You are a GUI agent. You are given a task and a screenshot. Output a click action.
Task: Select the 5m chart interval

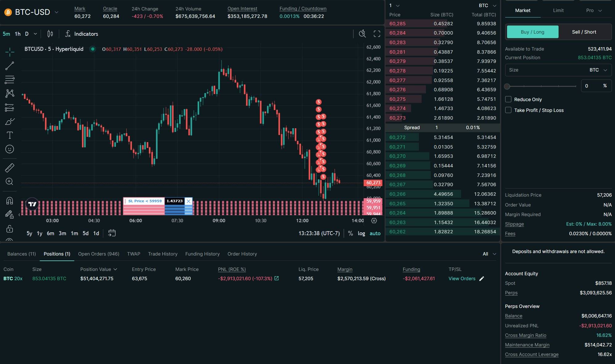point(6,34)
